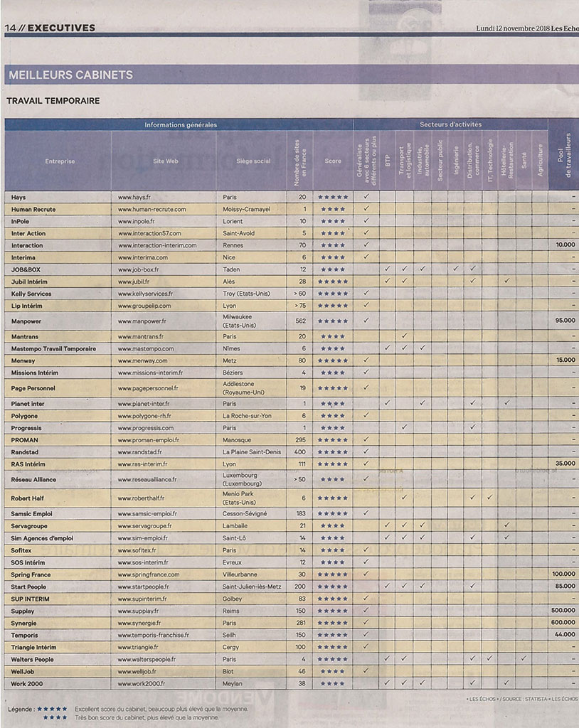Select 'Mastempo Travail Temporaire' in the table

click(53, 348)
